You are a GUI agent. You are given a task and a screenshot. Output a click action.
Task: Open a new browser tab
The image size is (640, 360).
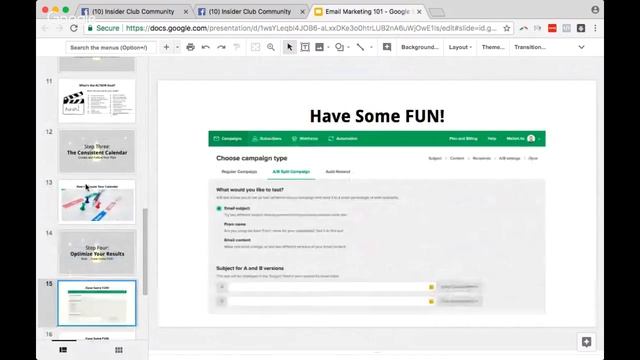437,13
